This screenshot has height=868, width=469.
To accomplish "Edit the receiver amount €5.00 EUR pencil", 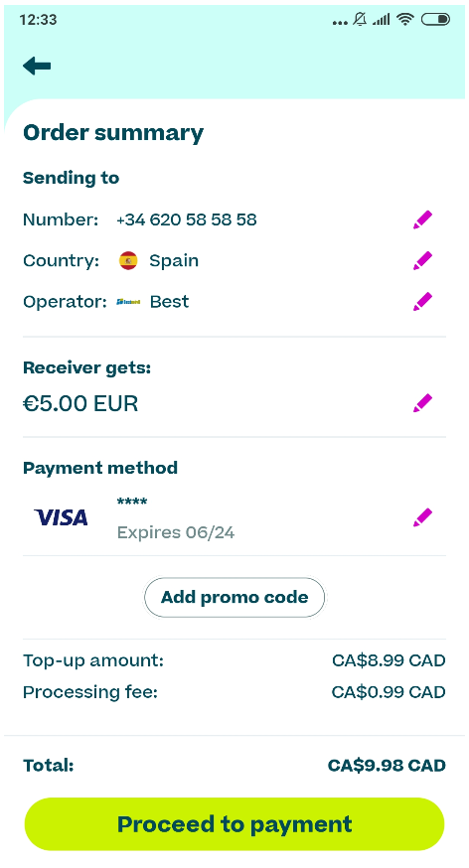I will click(x=422, y=403).
